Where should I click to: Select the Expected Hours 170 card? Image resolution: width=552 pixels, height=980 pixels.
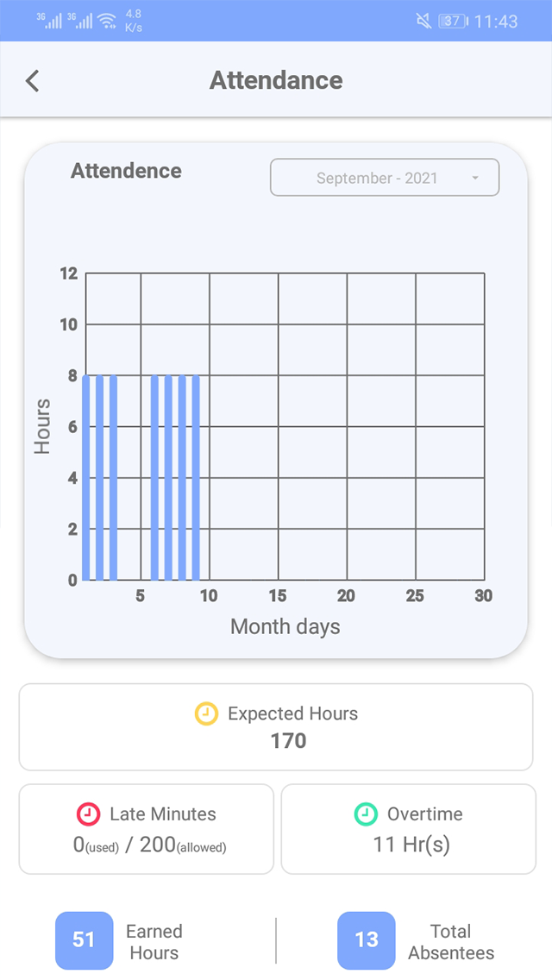pos(276,727)
